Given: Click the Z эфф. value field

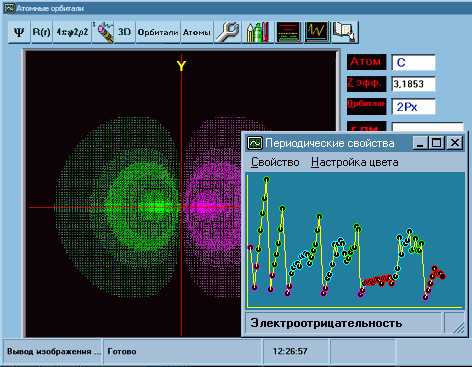Looking at the screenshot, I should point(413,84).
